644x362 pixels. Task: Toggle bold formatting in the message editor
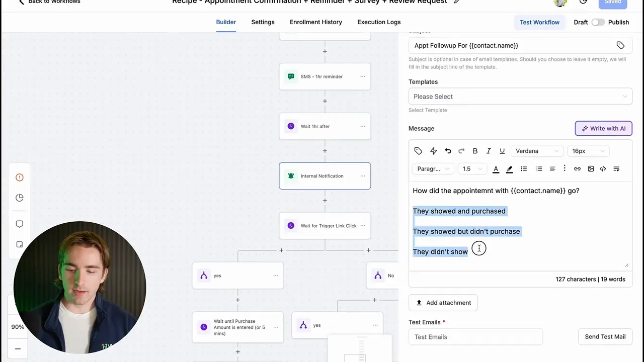[x=475, y=151]
